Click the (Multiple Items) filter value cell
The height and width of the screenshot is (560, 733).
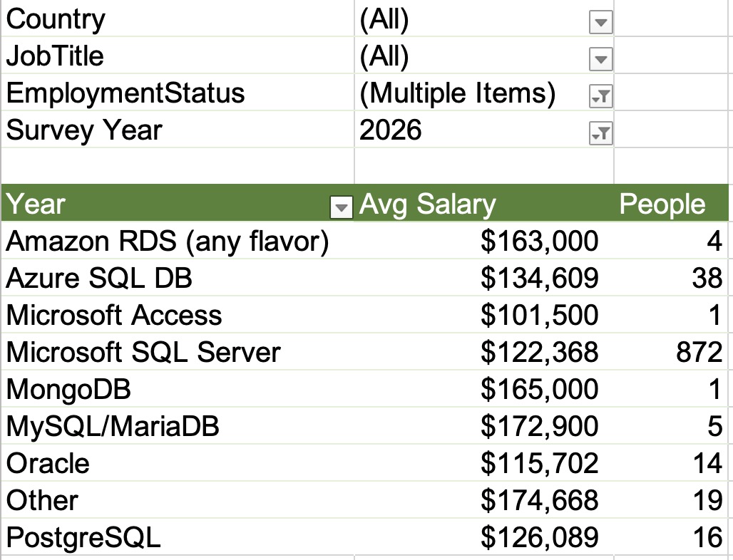point(457,93)
